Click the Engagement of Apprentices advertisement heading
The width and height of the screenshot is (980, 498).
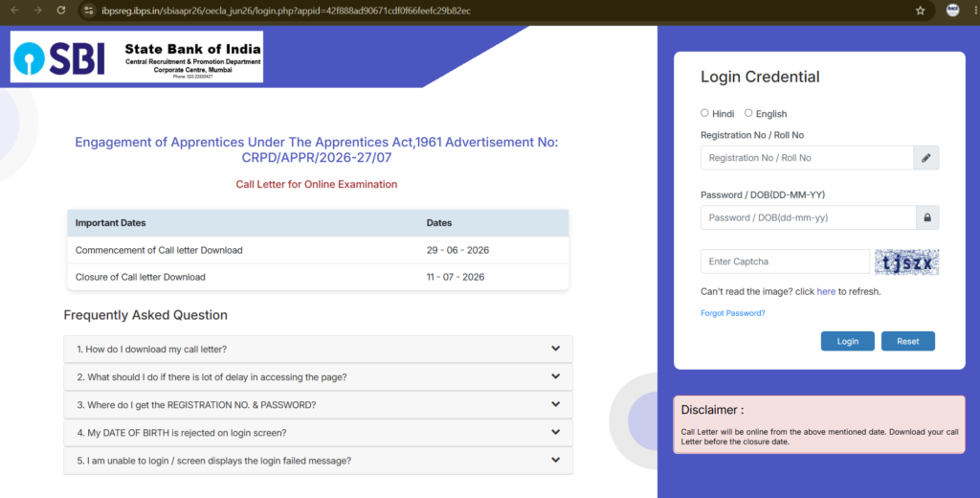pos(316,150)
